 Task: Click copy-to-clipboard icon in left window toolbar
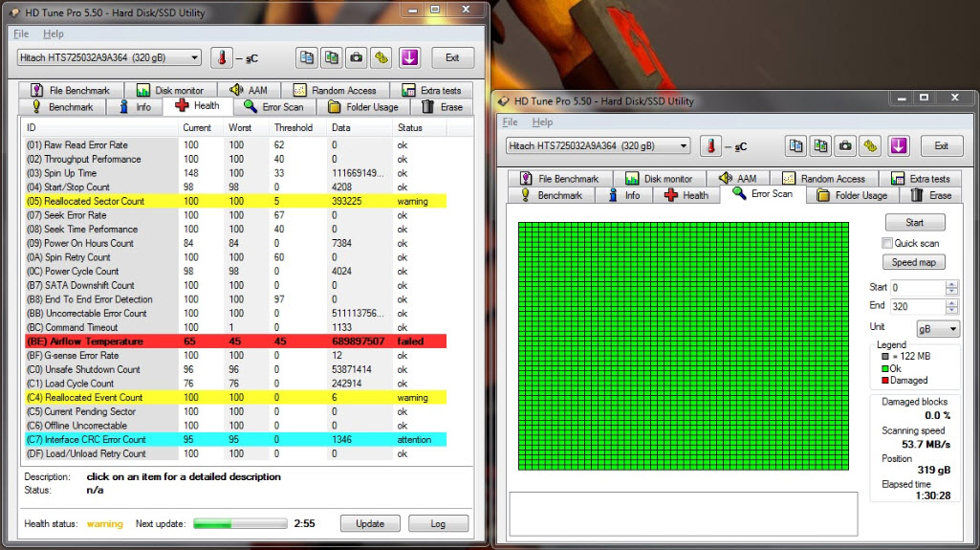306,58
